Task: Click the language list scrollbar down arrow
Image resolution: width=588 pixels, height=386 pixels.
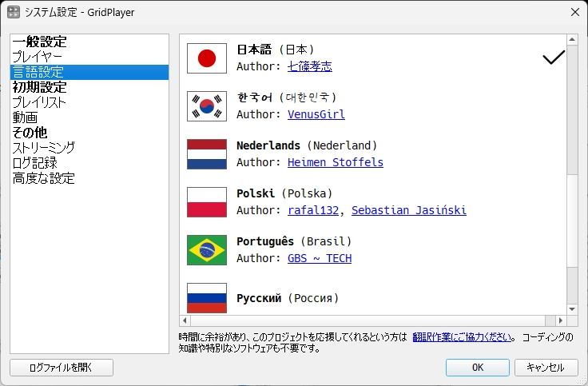Action: pyautogui.click(x=572, y=308)
